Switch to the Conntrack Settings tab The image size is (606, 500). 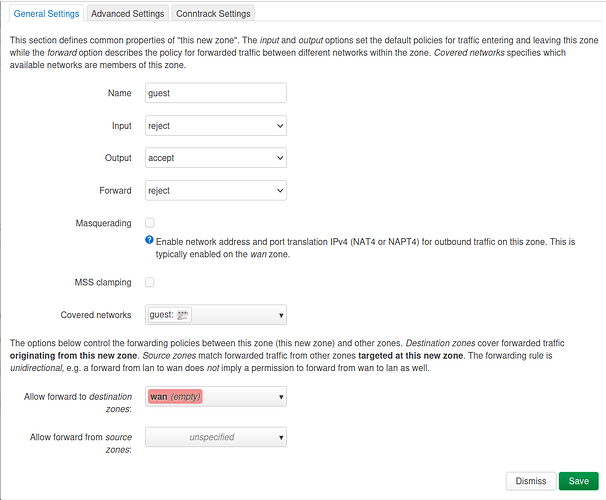213,14
